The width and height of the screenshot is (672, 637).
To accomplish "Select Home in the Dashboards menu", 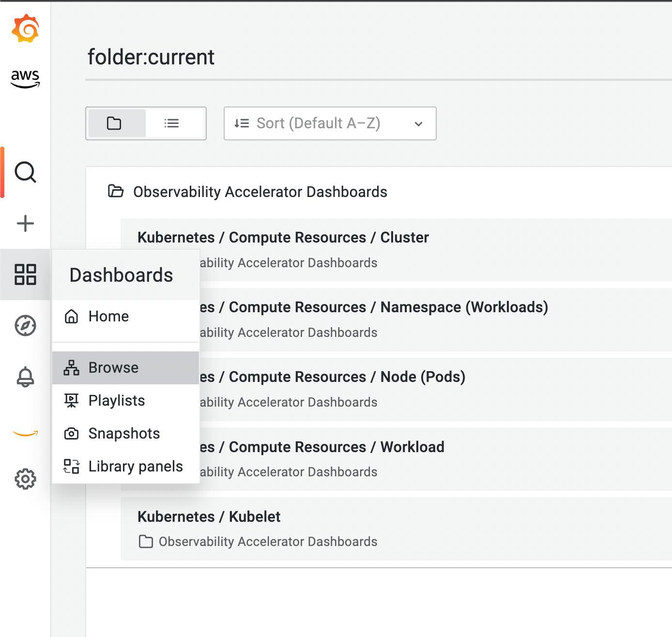I will tap(108, 316).
